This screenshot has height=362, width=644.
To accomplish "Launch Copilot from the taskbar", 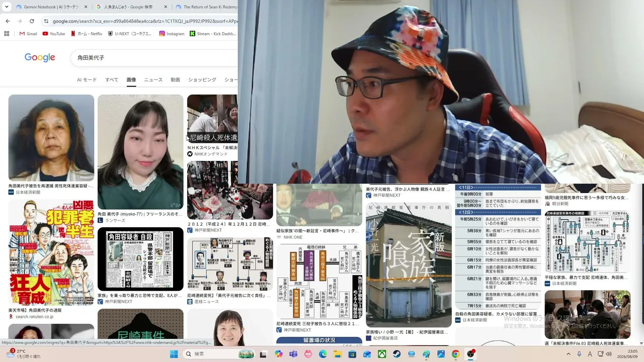I will click(279, 354).
